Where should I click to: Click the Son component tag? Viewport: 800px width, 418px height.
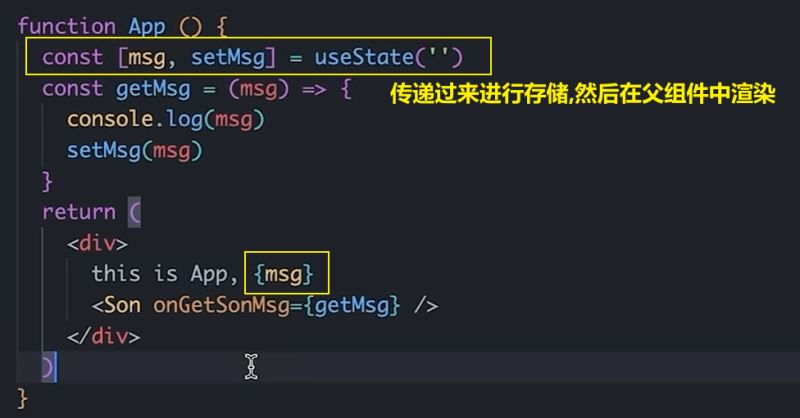click(116, 305)
